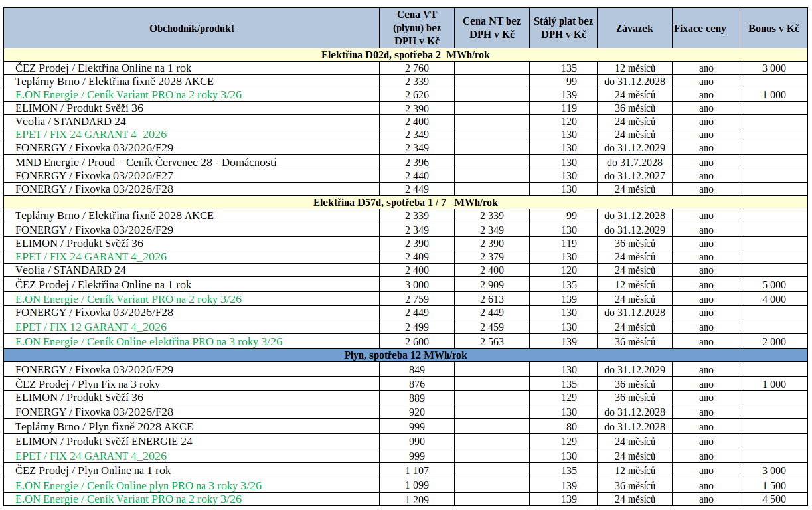The image size is (812, 510).
Task: Select the Závazek column header
Action: click(634, 29)
